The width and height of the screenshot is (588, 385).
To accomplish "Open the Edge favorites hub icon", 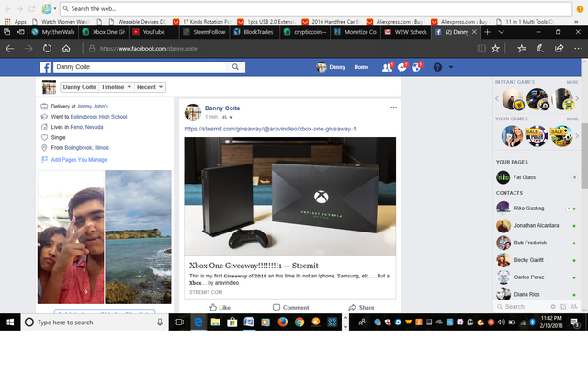I will 522,49.
